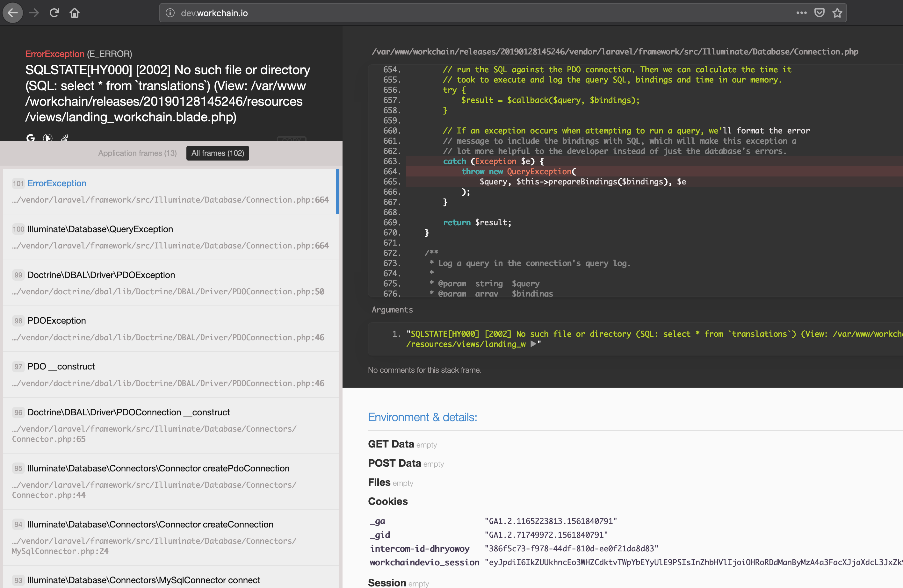Search error on Google icon
Screen dimensions: 903x588
click(x=30, y=137)
